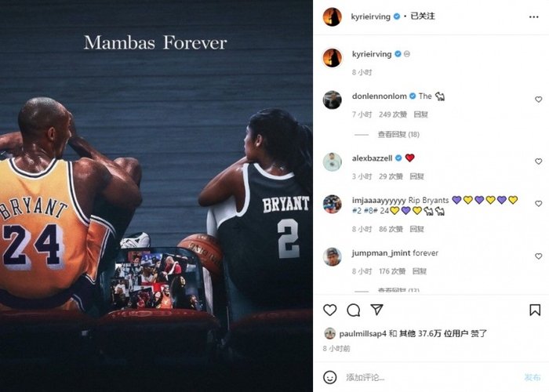Reply to jumpman_jmint's forever comment

click(x=419, y=271)
